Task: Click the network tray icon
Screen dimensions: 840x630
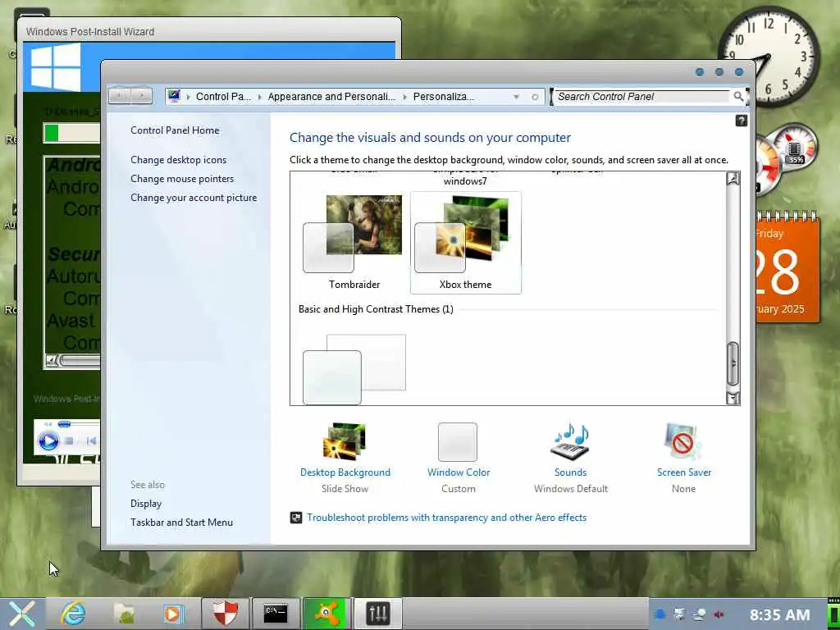Action: point(700,614)
